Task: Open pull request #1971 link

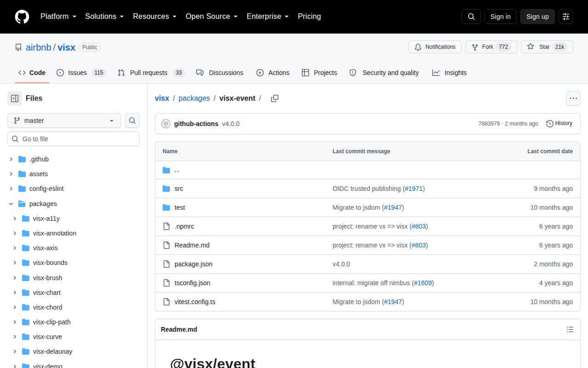Action: click(x=413, y=189)
